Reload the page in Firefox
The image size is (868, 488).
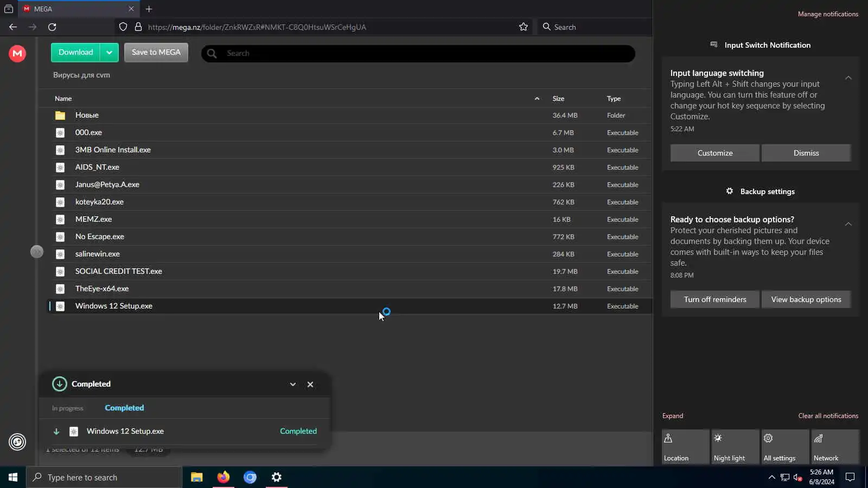(x=52, y=27)
